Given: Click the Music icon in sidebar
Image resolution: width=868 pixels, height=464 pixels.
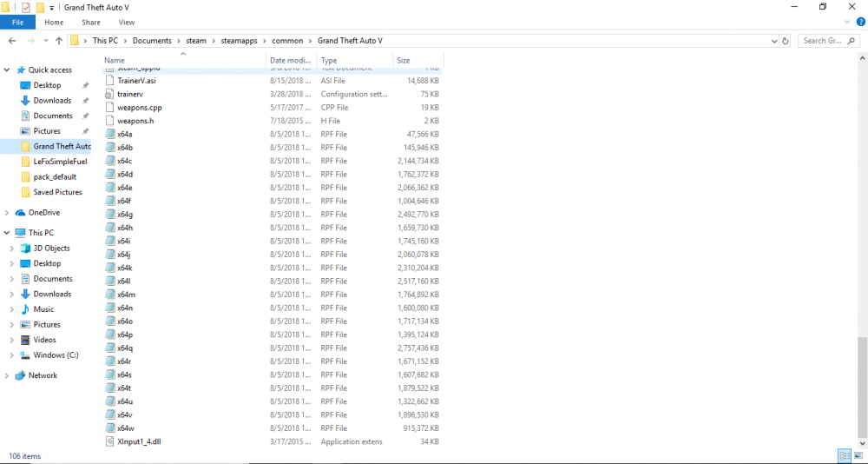Looking at the screenshot, I should [25, 309].
